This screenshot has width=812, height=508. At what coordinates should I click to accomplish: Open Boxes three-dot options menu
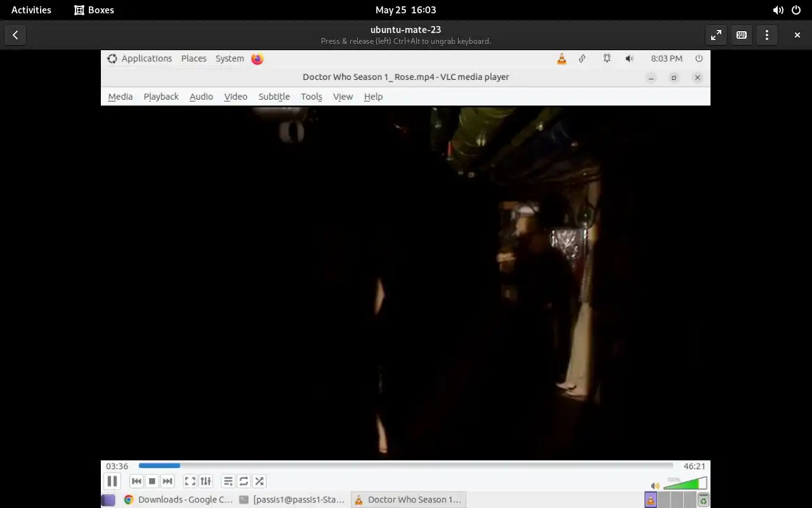(x=766, y=35)
